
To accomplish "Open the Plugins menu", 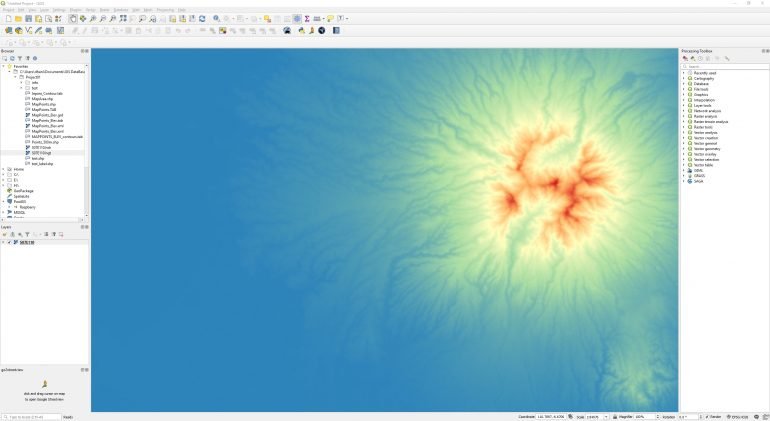I will 75,10.
